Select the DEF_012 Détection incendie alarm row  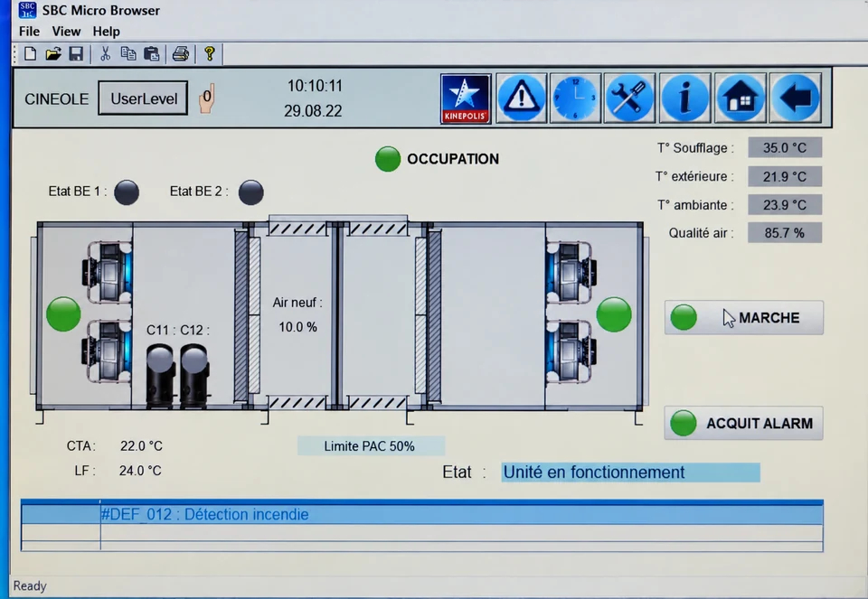(x=422, y=514)
